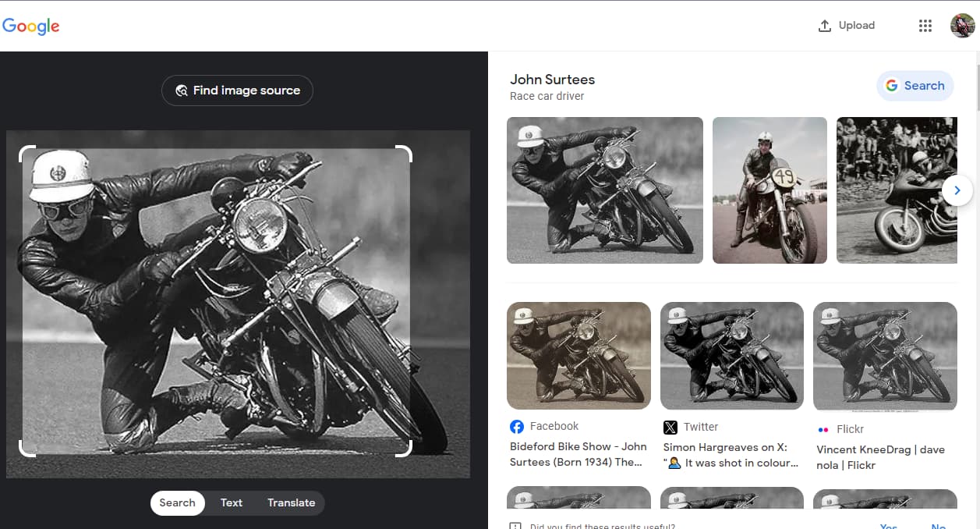Click the Twitter X source icon
The width and height of the screenshot is (980, 529).
[x=670, y=428]
